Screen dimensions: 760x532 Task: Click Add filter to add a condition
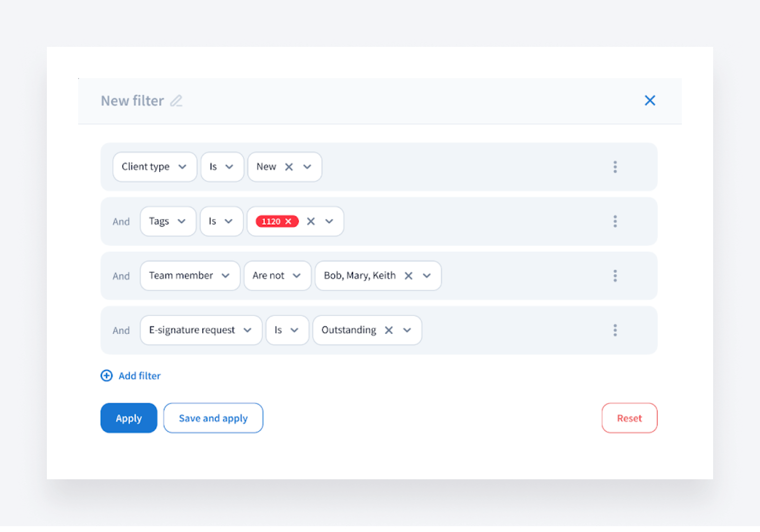(131, 376)
